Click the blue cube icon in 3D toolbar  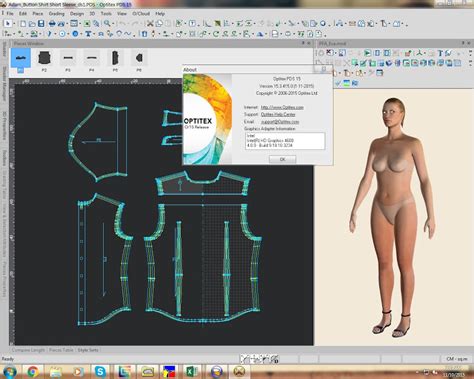point(389,63)
